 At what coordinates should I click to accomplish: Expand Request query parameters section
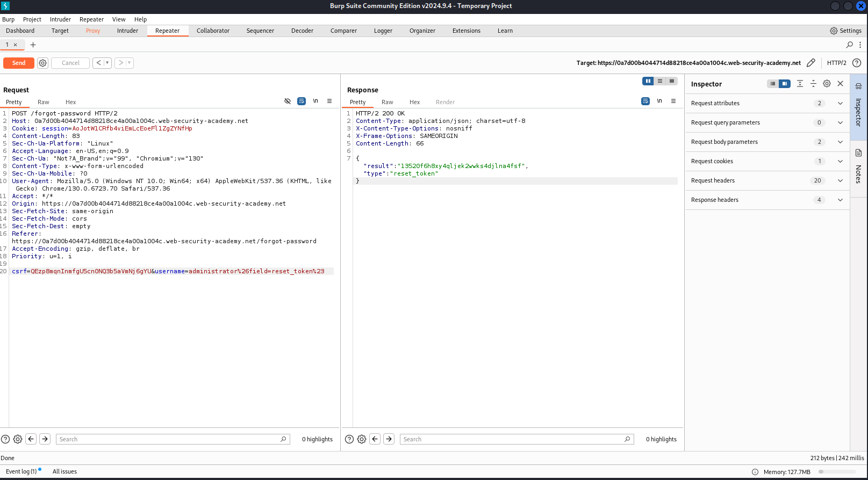(767, 122)
